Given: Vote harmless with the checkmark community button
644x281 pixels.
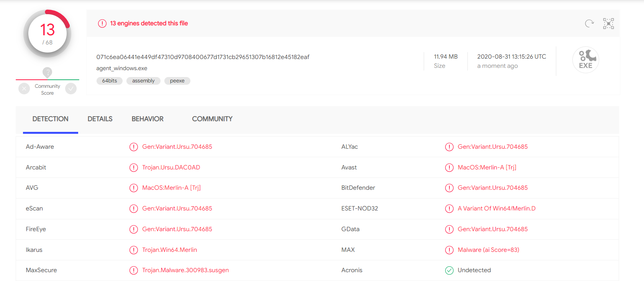Looking at the screenshot, I should [x=71, y=89].
